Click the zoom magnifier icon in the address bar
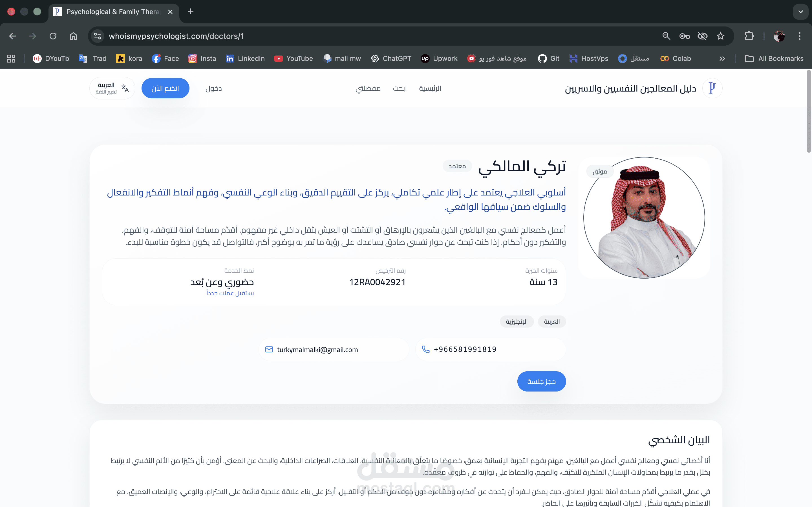812x507 pixels. point(666,36)
